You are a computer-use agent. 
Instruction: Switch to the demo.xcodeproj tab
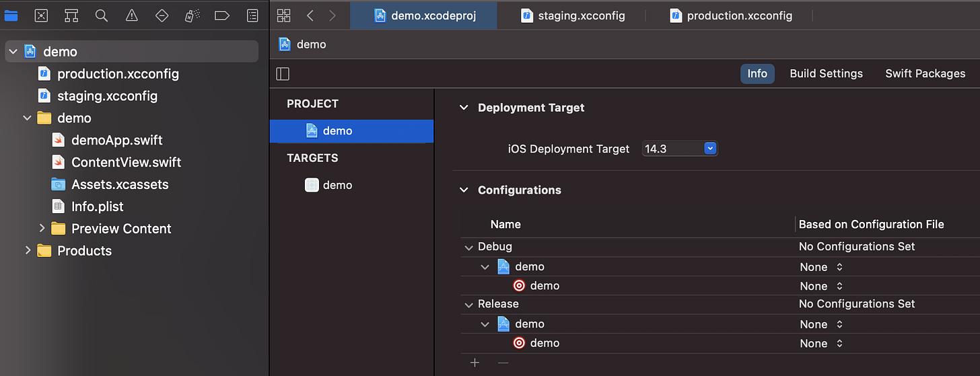(423, 15)
